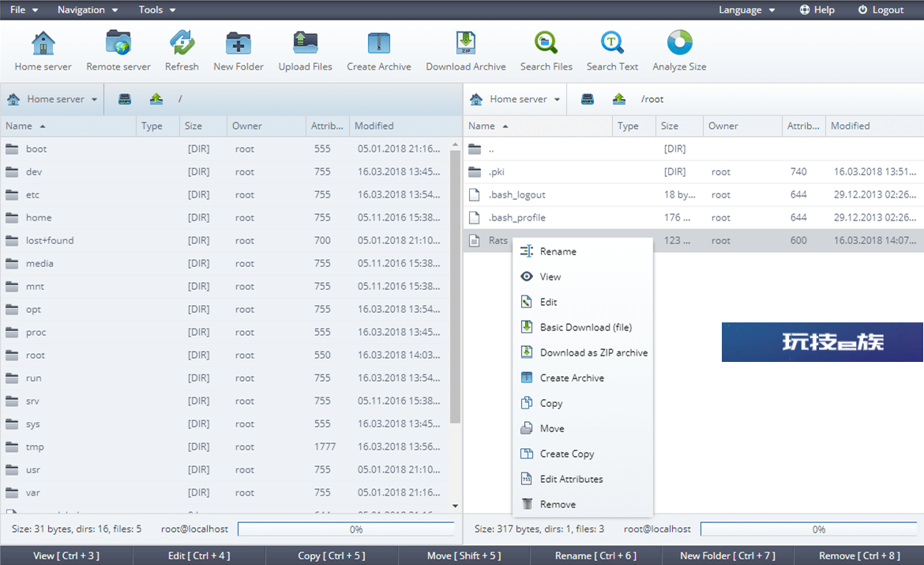Image resolution: width=924 pixels, height=565 pixels.
Task: Select the etc directory row
Action: tap(226, 194)
